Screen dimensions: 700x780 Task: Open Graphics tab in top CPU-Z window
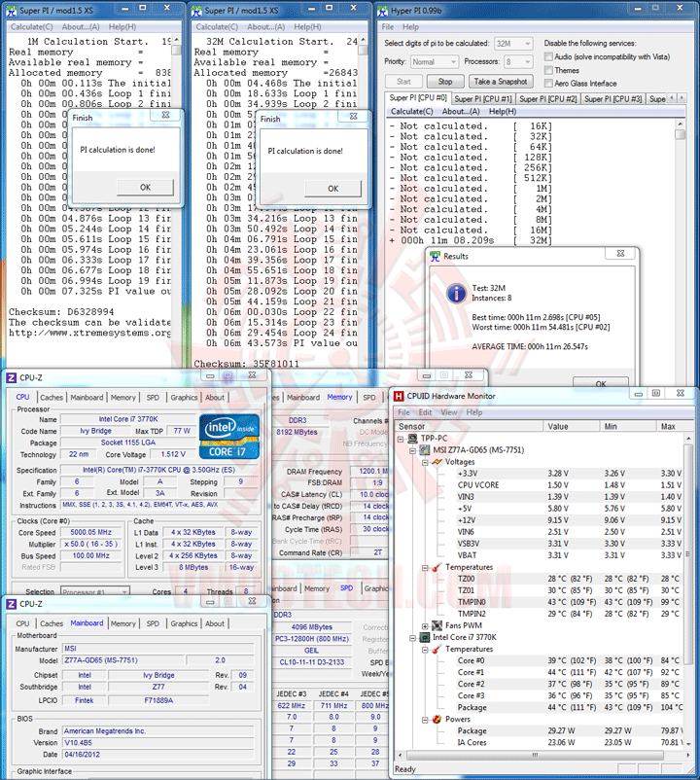coord(184,398)
